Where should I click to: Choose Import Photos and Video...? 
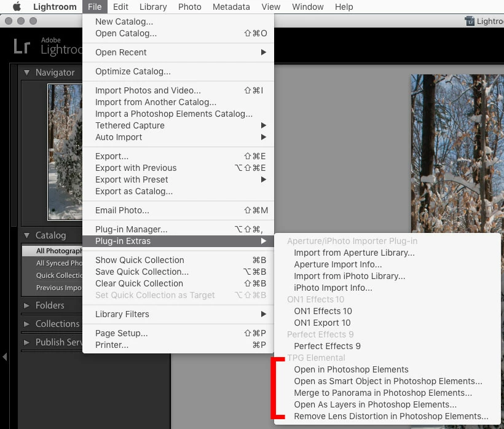tap(178, 90)
